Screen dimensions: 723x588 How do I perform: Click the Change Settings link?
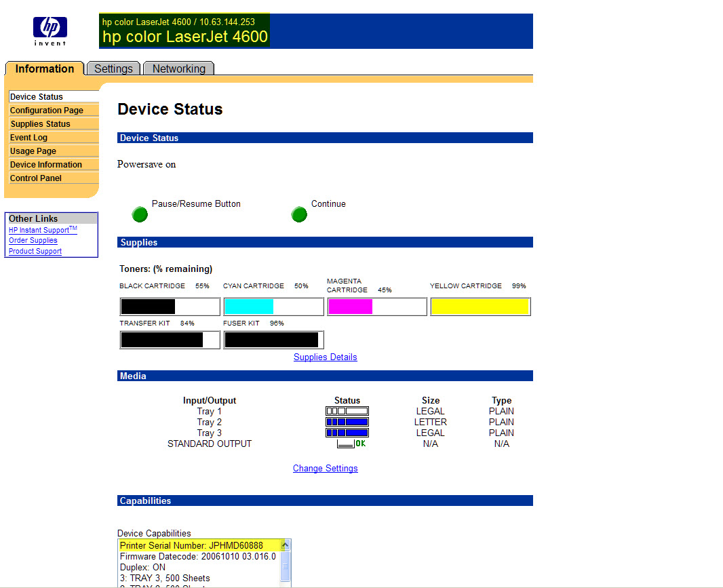point(325,468)
